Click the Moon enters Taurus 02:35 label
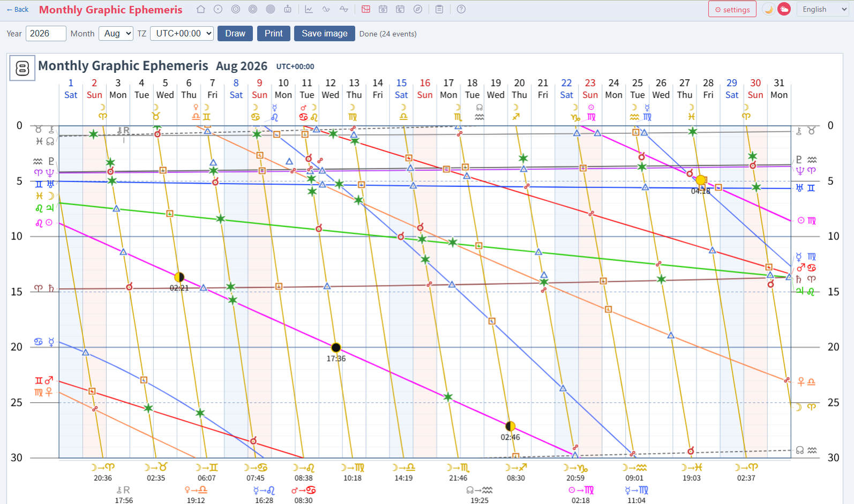 pyautogui.click(x=156, y=472)
